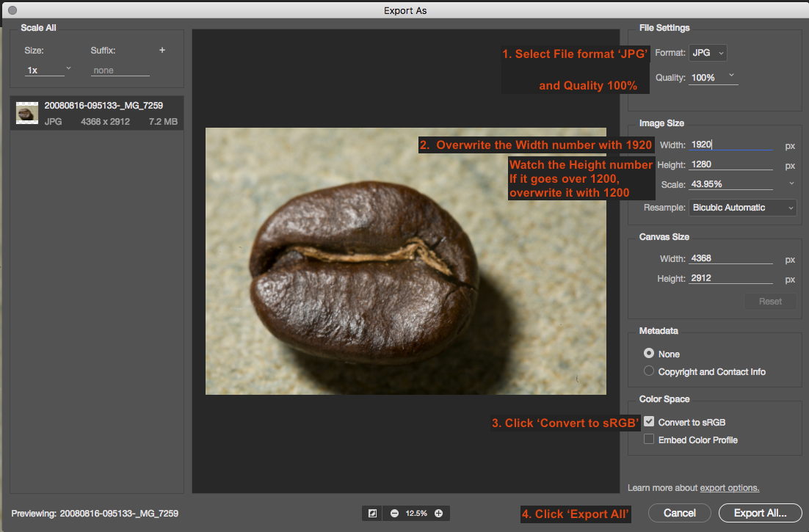Click the plus icon to add scale size
Viewport: 809px width, 532px height.
tap(162, 51)
